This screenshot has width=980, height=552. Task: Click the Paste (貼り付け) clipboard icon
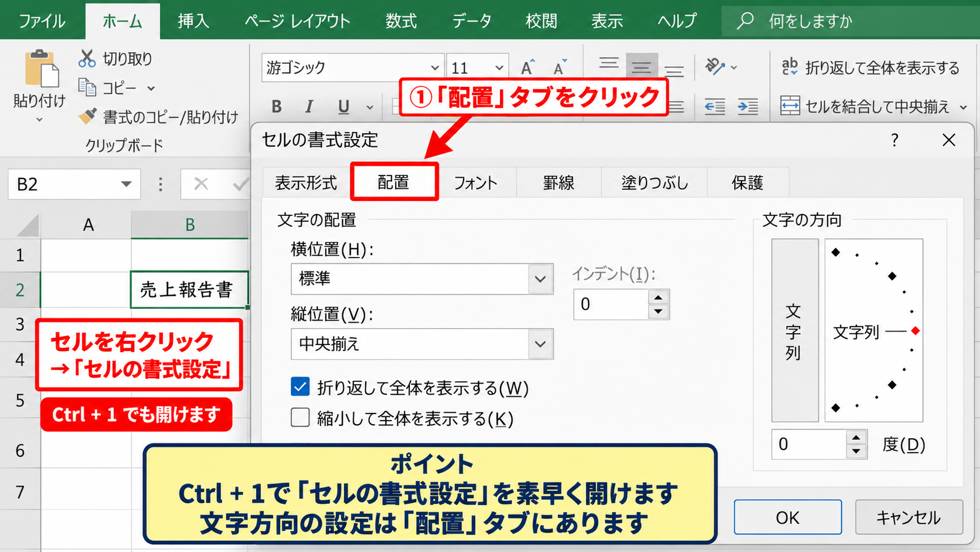point(41,69)
